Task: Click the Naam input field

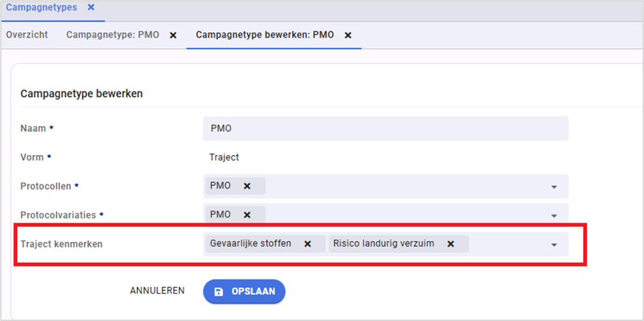Action: [x=386, y=128]
